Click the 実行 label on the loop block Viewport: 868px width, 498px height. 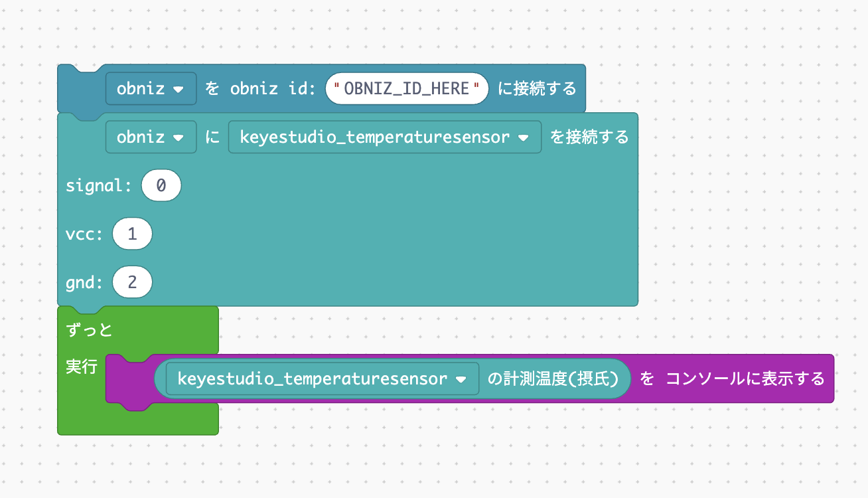pos(81,366)
